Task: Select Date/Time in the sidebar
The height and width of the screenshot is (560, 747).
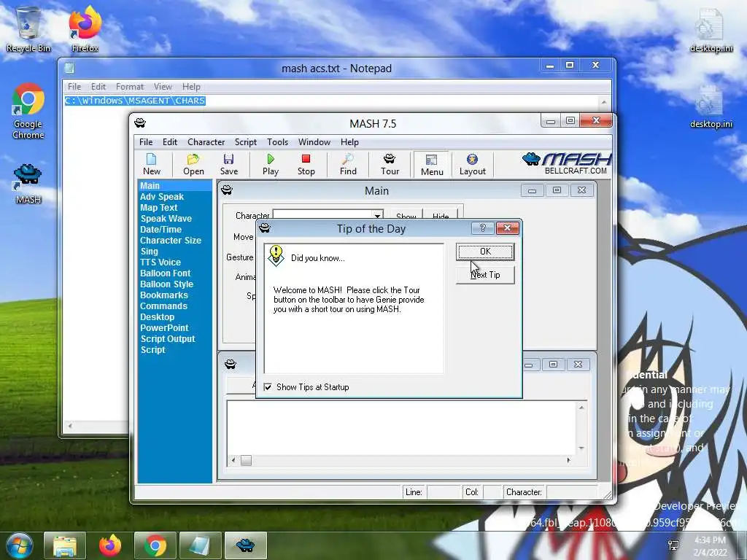Action: tap(160, 230)
